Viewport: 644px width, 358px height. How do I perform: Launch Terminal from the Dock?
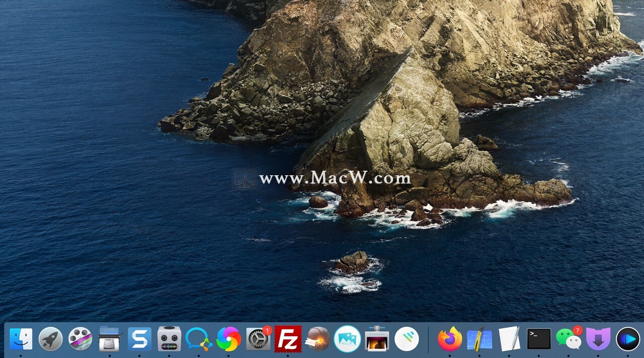pyautogui.click(x=539, y=339)
